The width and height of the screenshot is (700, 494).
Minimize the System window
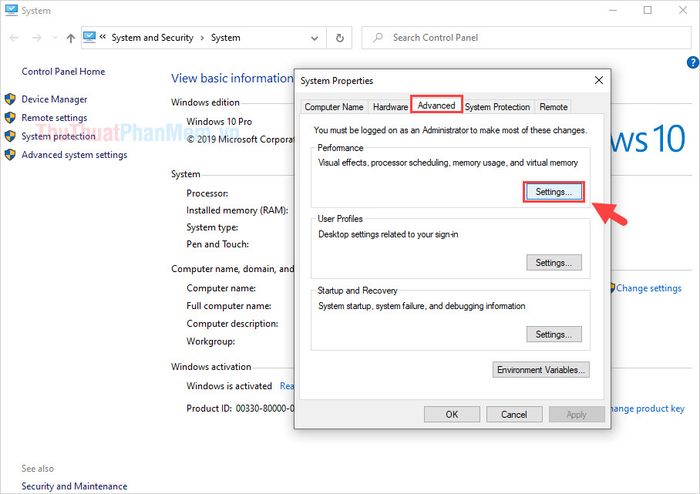pos(613,10)
